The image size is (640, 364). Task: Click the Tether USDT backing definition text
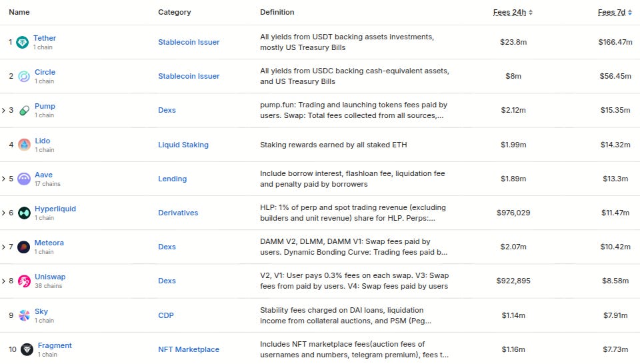[x=347, y=42]
